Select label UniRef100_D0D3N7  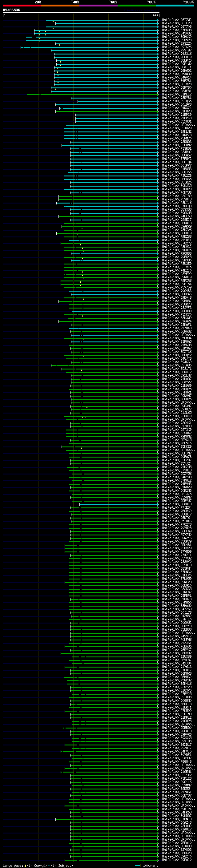[177, 406]
